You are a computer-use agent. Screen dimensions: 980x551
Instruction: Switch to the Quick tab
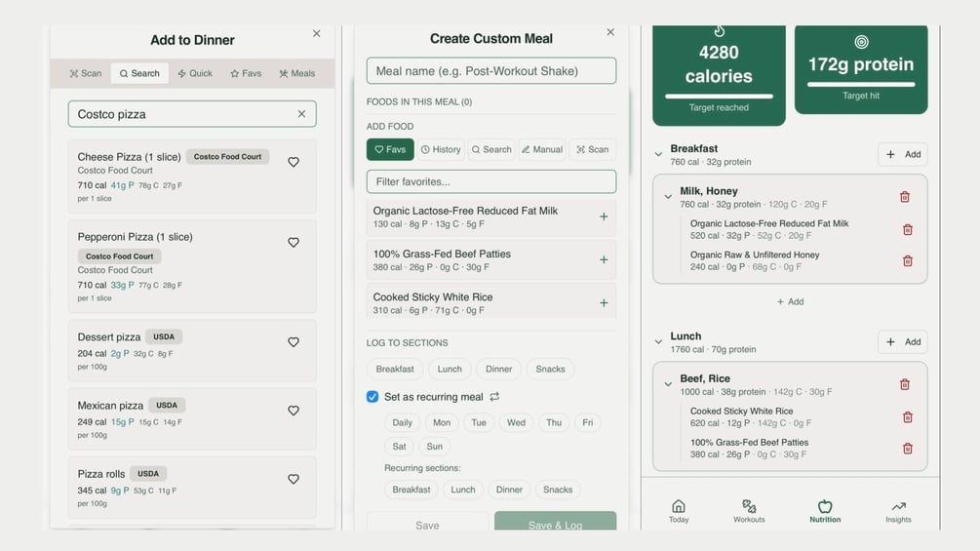pos(195,73)
